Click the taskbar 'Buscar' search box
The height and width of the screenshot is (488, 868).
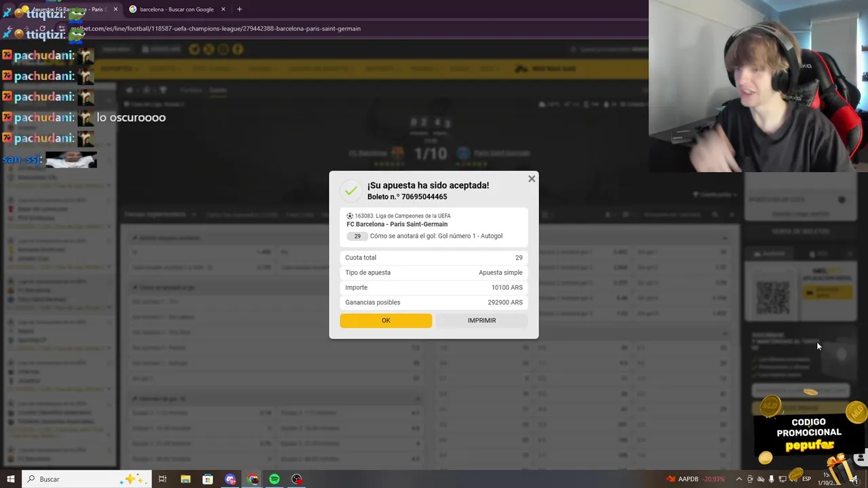pyautogui.click(x=86, y=479)
